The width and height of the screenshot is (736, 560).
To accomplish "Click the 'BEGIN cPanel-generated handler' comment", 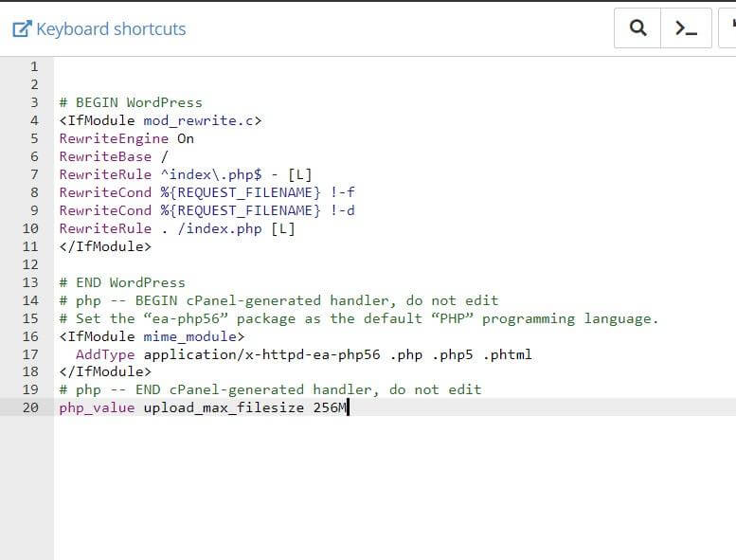I will point(278,300).
